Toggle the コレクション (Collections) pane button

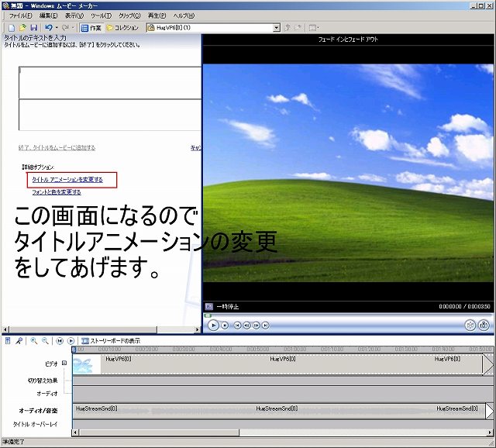(x=122, y=28)
